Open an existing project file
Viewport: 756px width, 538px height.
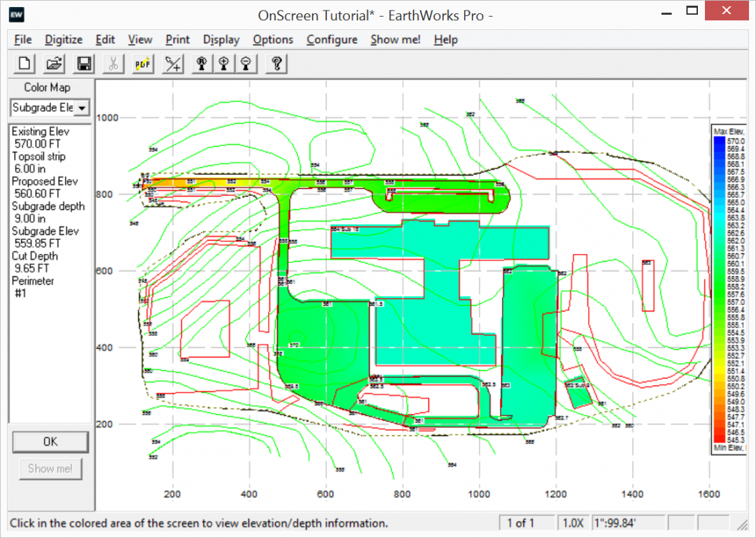pos(53,64)
